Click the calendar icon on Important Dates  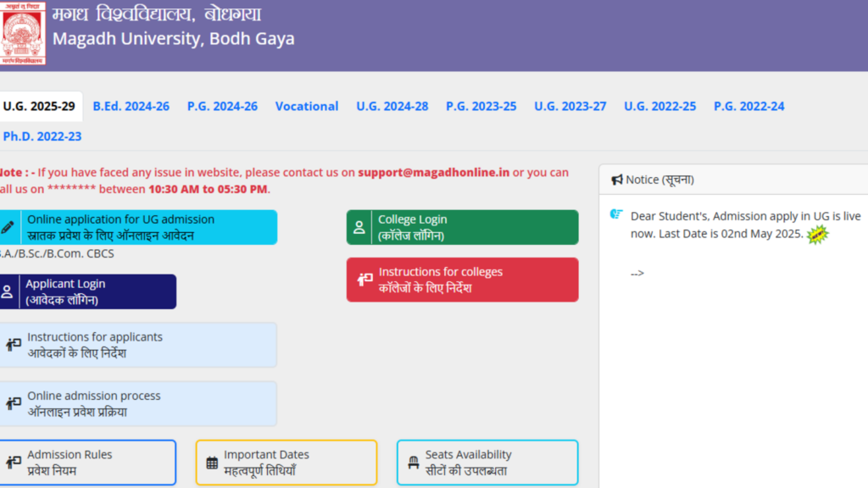click(x=212, y=463)
